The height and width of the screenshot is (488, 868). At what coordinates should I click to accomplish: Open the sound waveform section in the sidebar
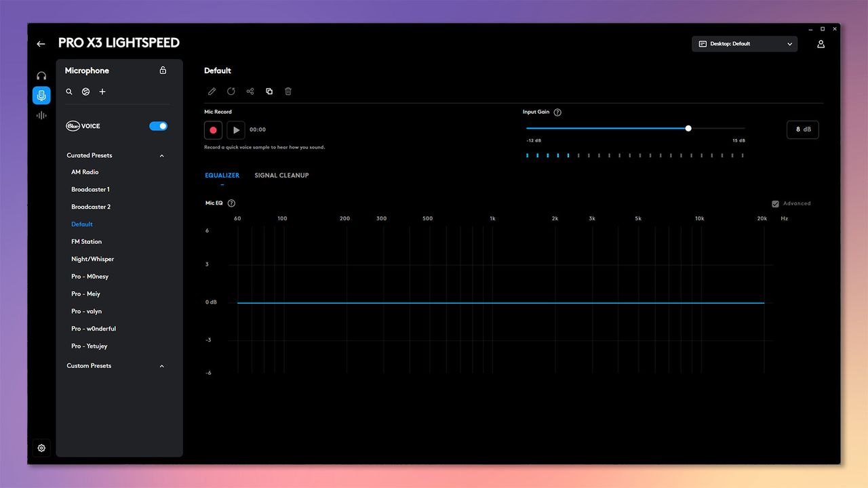click(41, 115)
